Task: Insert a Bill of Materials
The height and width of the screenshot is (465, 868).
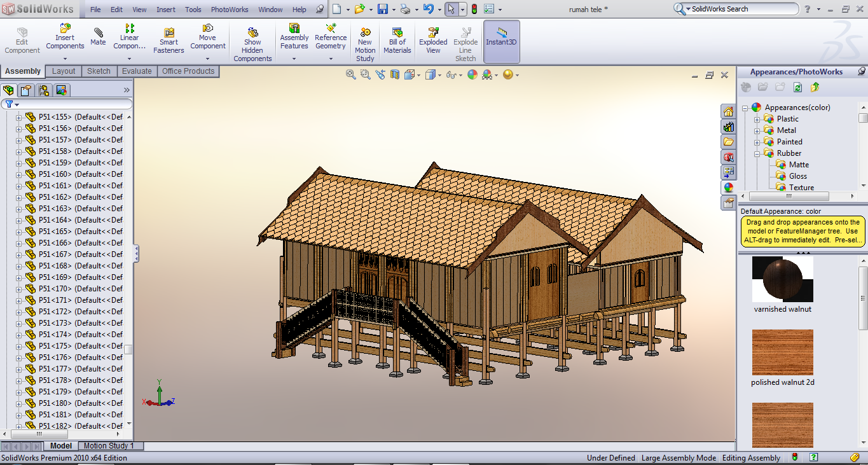Action: (397, 41)
